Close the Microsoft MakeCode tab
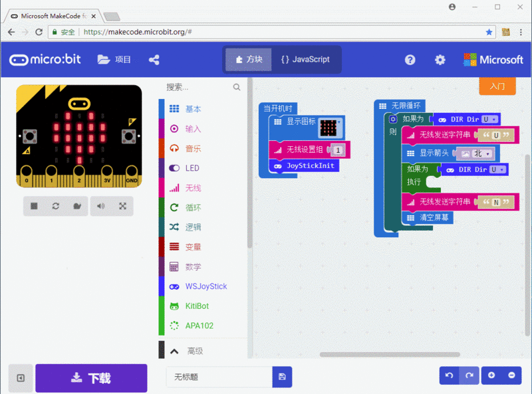This screenshot has height=394, width=532. 94,16
